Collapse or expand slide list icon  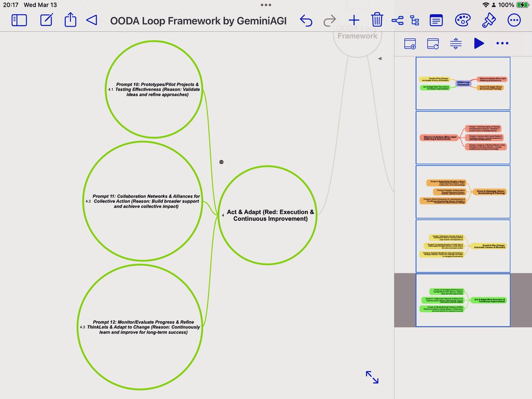(456, 43)
